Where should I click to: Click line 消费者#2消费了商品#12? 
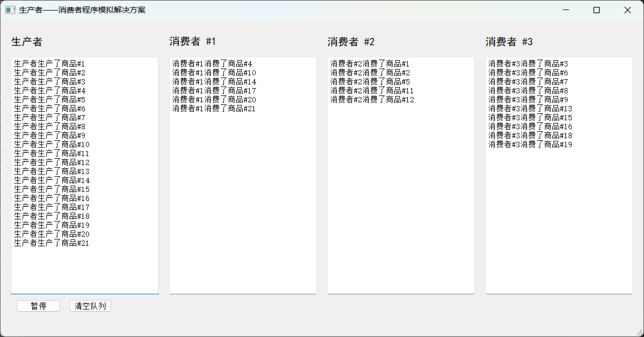[372, 100]
